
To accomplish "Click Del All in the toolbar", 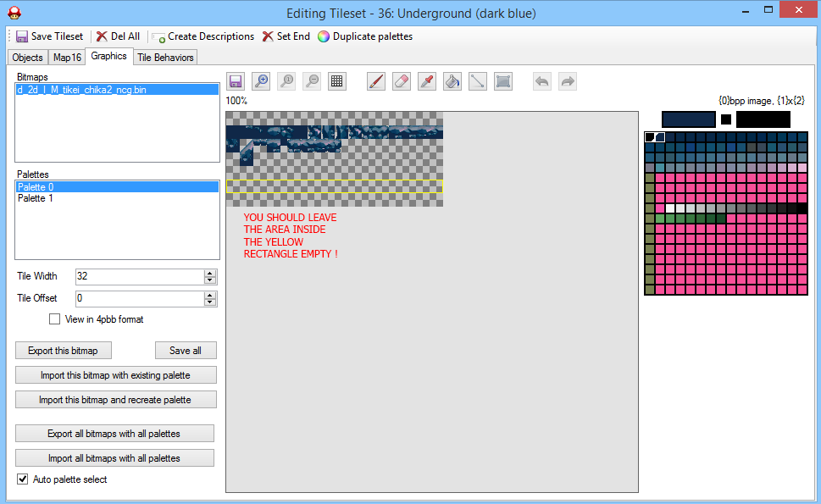I will (118, 36).
